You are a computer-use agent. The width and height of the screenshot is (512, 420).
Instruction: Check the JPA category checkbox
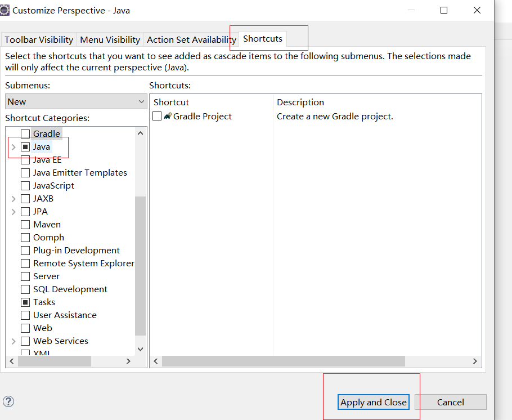click(x=25, y=212)
